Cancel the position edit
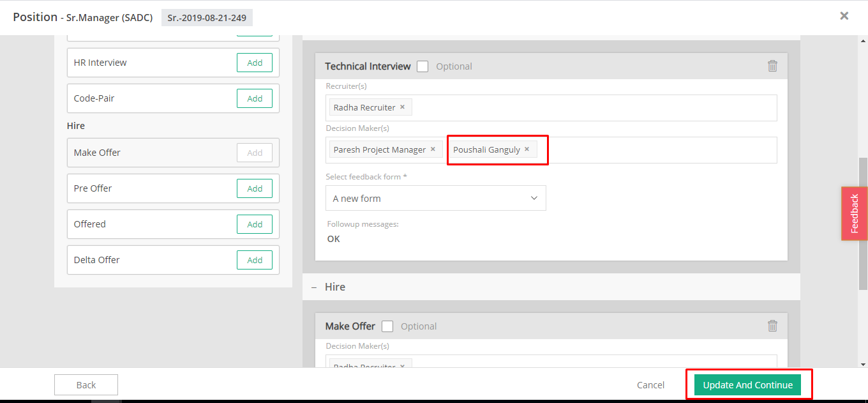 650,384
